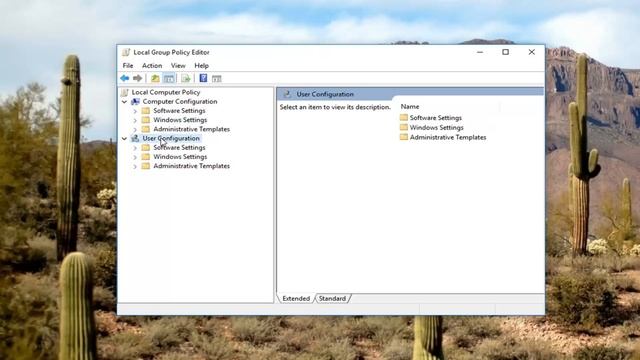Select Software Settings label under User Configuration
The height and width of the screenshot is (360, 640).
179,147
